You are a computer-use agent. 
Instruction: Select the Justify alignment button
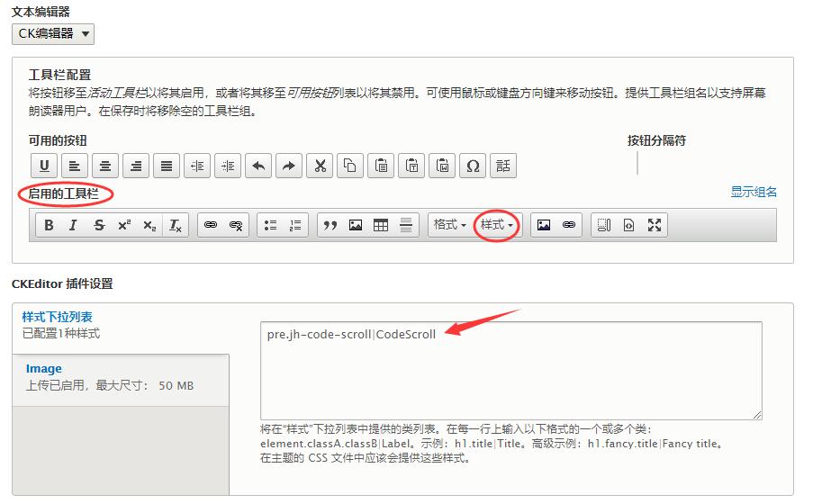pos(167,166)
